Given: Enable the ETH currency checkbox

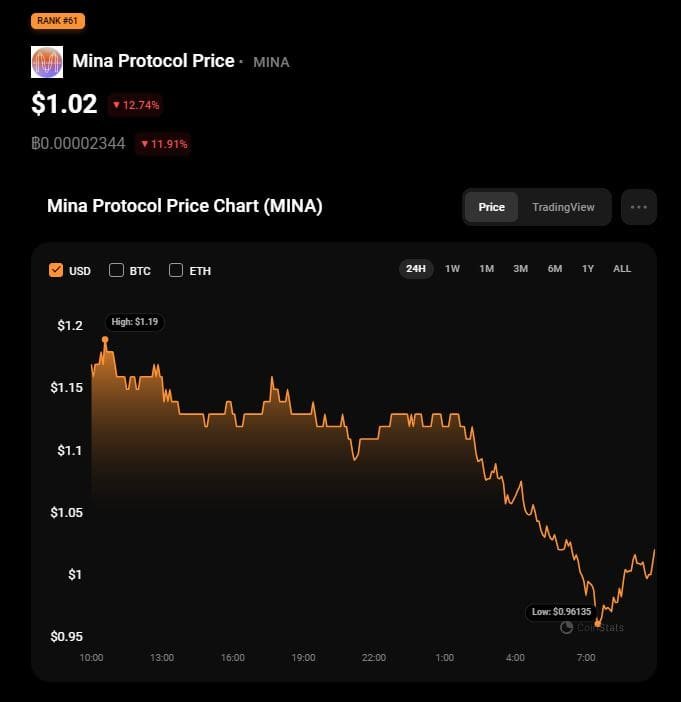Looking at the screenshot, I should click(176, 270).
